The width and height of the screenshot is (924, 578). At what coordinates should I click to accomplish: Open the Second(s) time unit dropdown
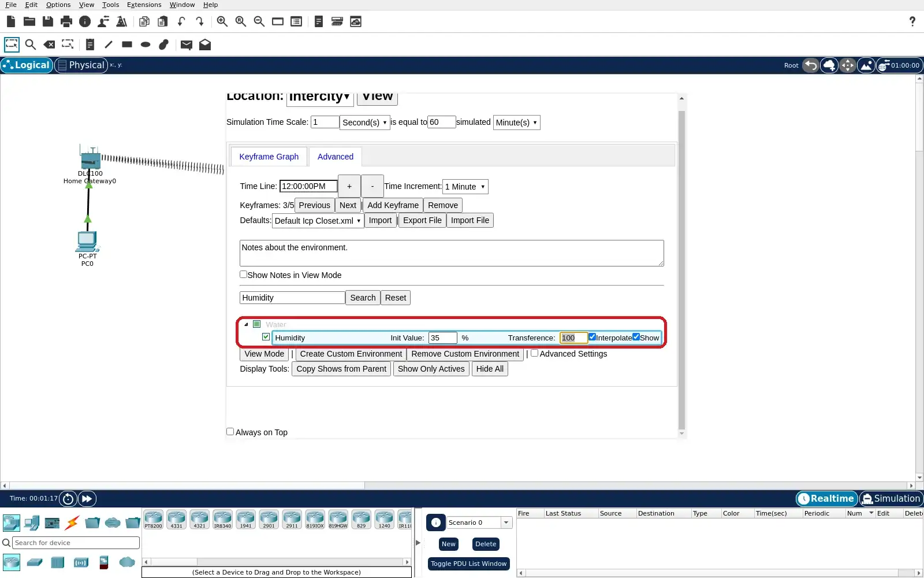point(364,123)
